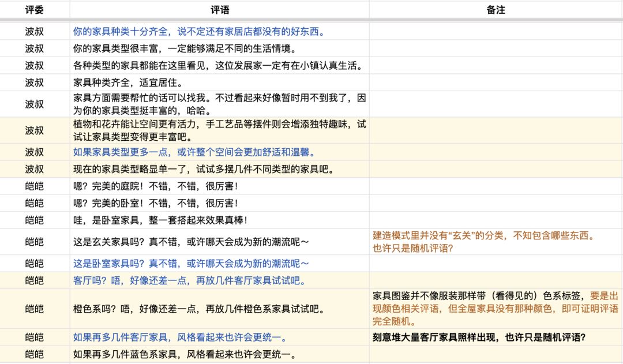The width and height of the screenshot is (623, 364).
Task: Click the 备注 column header
Action: pyautogui.click(x=496, y=10)
